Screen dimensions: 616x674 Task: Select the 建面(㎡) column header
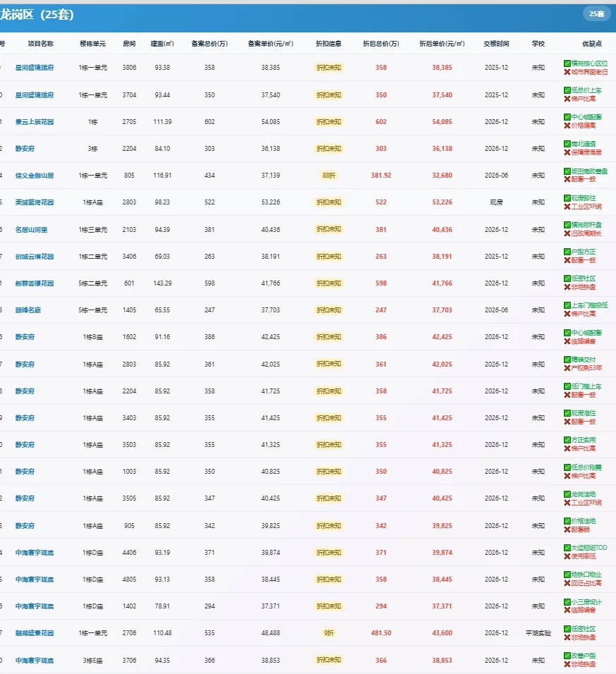[162, 44]
